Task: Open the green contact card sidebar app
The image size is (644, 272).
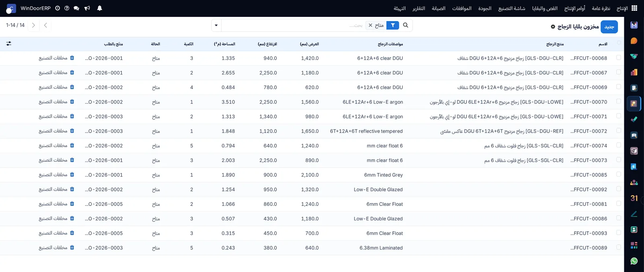Action: (634, 229)
